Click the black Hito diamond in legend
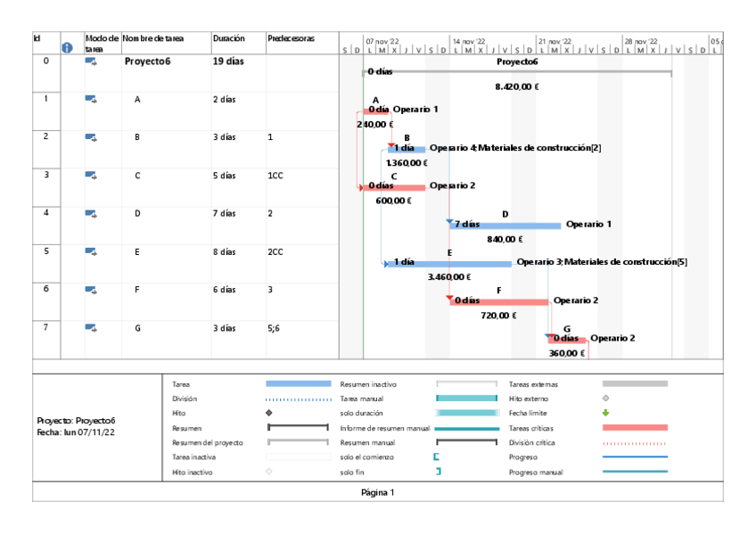The height and width of the screenshot is (534, 756). point(269,414)
